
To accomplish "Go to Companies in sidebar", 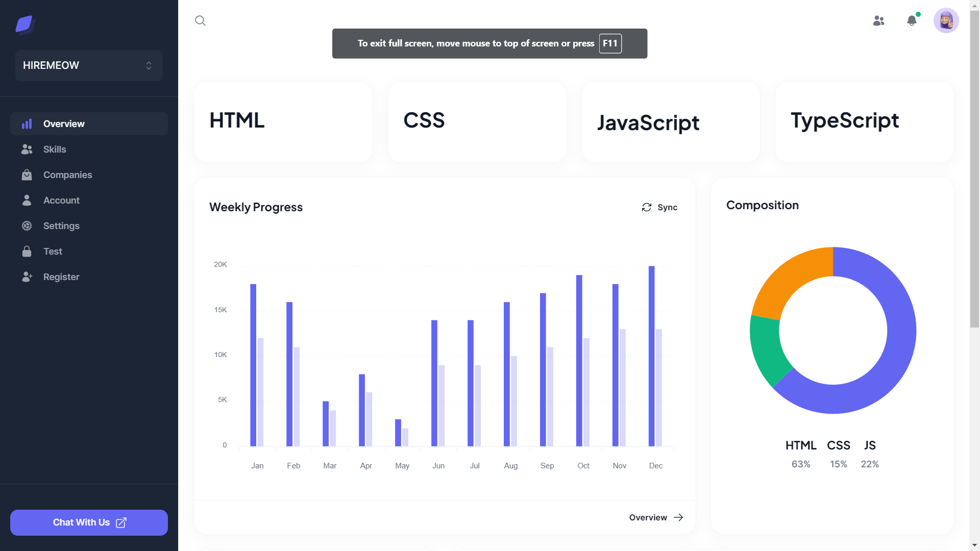I will pyautogui.click(x=67, y=174).
